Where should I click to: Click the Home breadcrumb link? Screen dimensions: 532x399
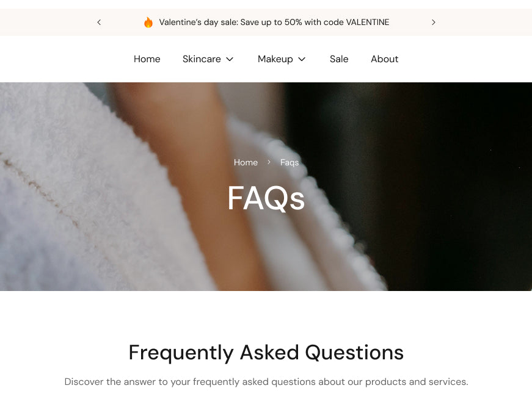point(246,162)
